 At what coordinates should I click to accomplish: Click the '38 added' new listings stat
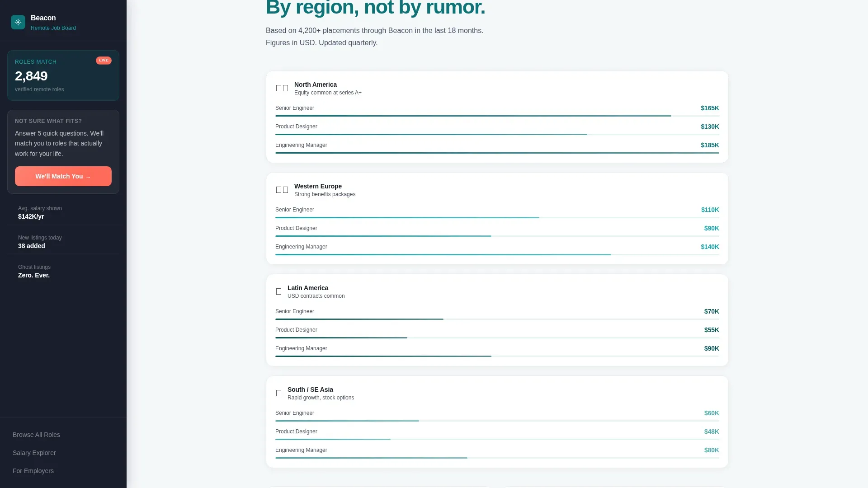pos(32,246)
